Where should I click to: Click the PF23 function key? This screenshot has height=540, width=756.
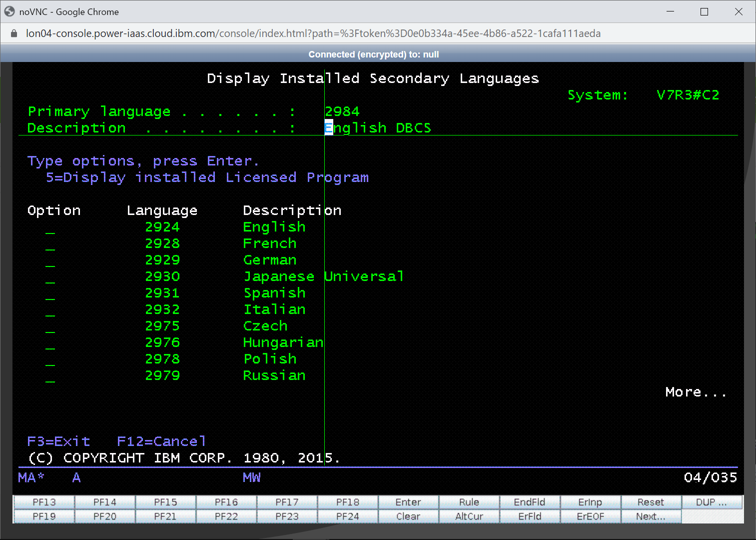[287, 516]
